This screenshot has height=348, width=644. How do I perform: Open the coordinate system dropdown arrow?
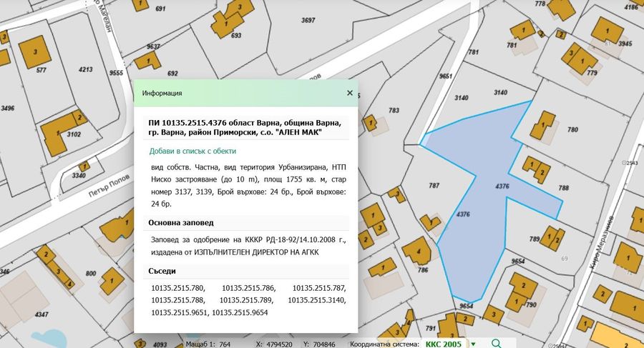(x=473, y=344)
